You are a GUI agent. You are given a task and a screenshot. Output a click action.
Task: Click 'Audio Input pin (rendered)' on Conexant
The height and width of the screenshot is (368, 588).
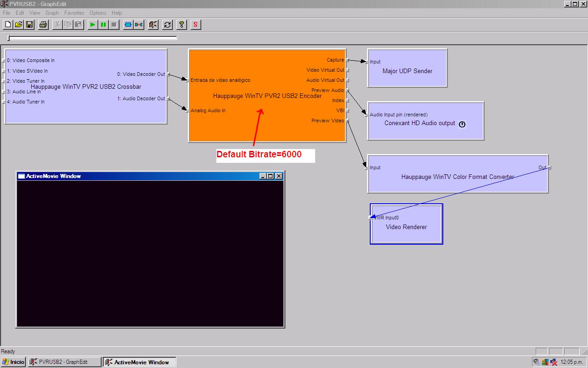(366, 115)
